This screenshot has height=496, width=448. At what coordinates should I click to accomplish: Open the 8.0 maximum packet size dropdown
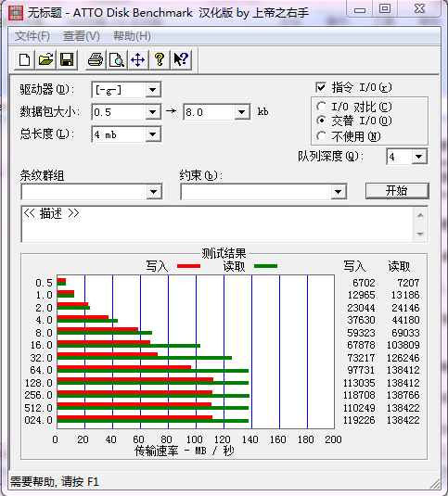tap(242, 112)
